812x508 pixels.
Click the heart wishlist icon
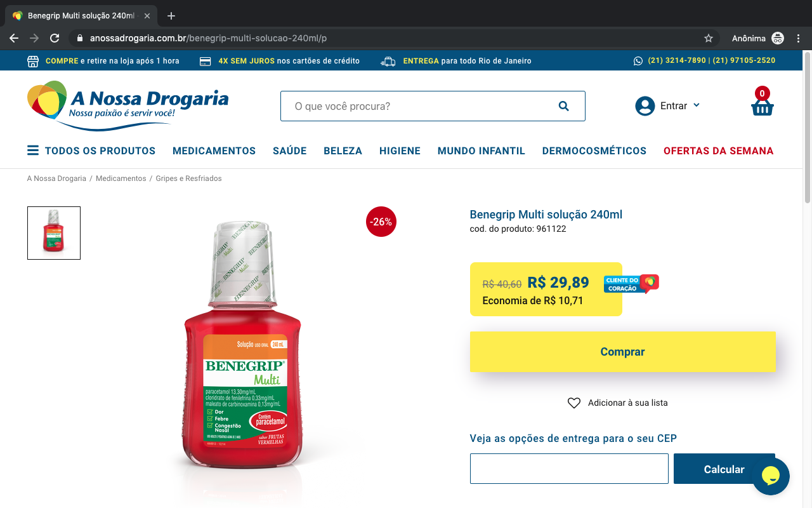click(x=573, y=403)
